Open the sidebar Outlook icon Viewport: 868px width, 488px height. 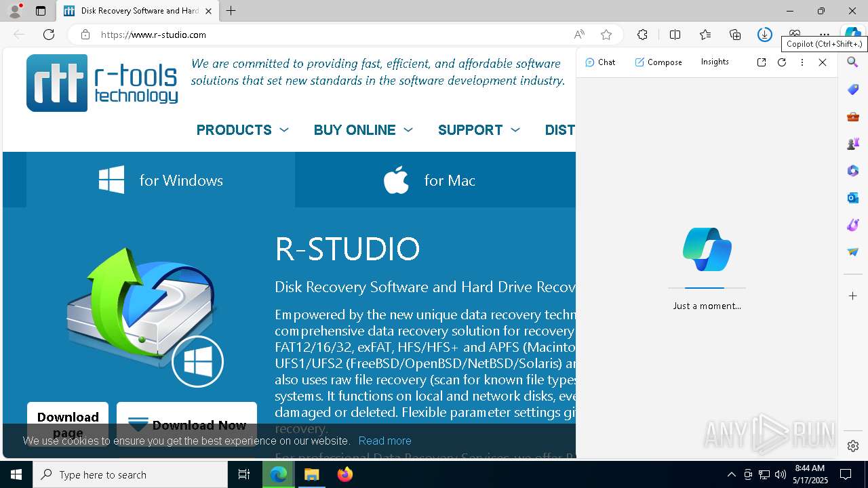point(853,198)
